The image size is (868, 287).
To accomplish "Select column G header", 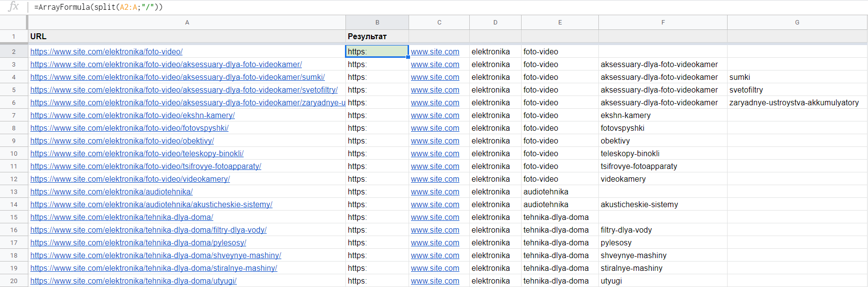I will (797, 23).
